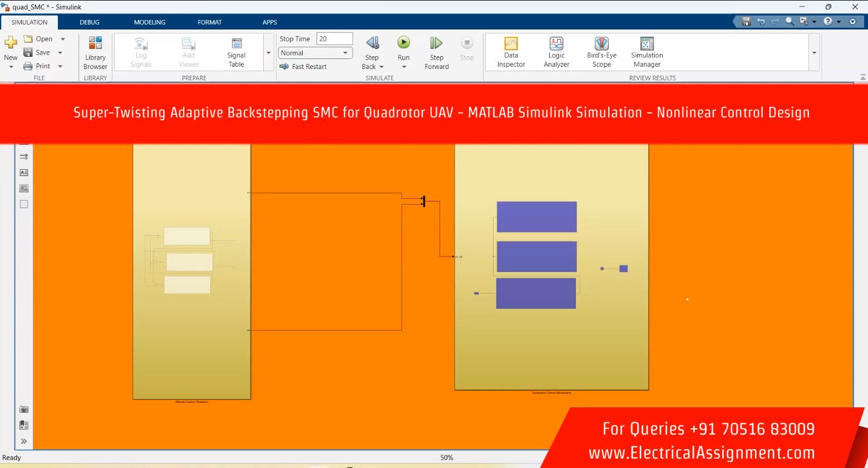Switch to the MODELING tab
868x468 pixels.
coord(149,22)
